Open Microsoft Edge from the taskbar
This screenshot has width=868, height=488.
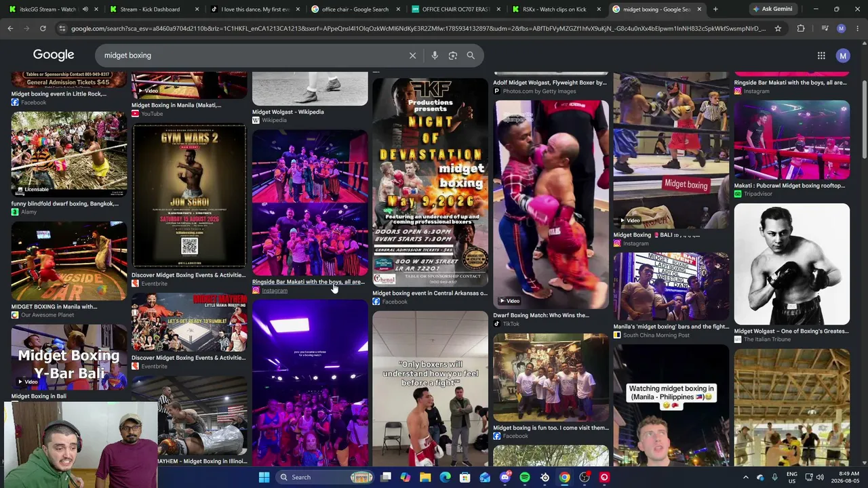(445, 477)
